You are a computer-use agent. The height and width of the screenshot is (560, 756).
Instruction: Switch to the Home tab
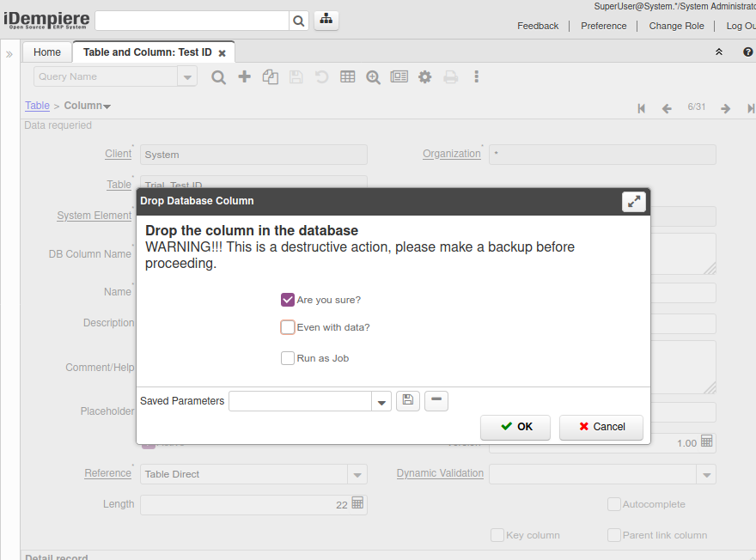[47, 52]
